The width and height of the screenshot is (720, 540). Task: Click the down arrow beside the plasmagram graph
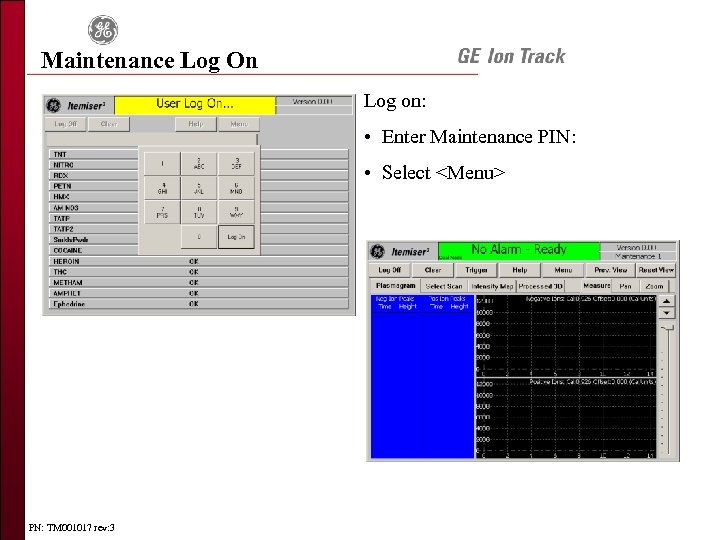(x=667, y=313)
